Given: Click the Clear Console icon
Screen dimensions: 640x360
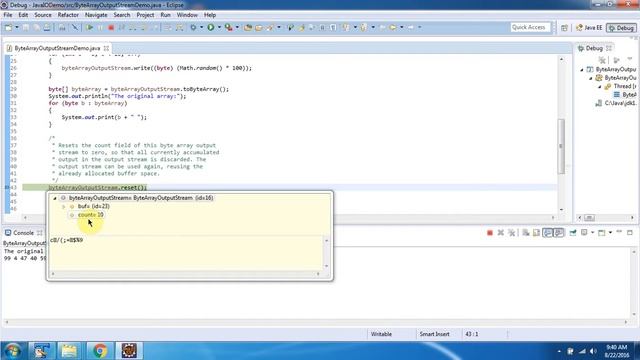Looking at the screenshot, I should pos(526,233).
